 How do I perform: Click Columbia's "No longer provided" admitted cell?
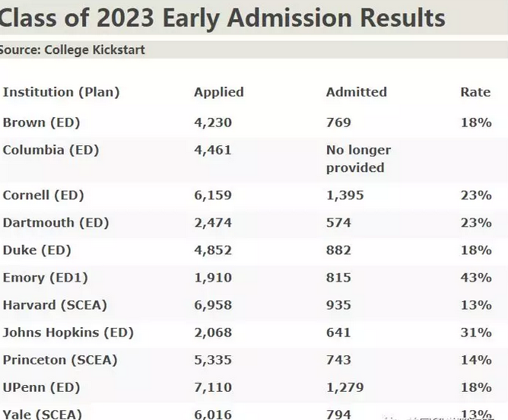(358, 158)
